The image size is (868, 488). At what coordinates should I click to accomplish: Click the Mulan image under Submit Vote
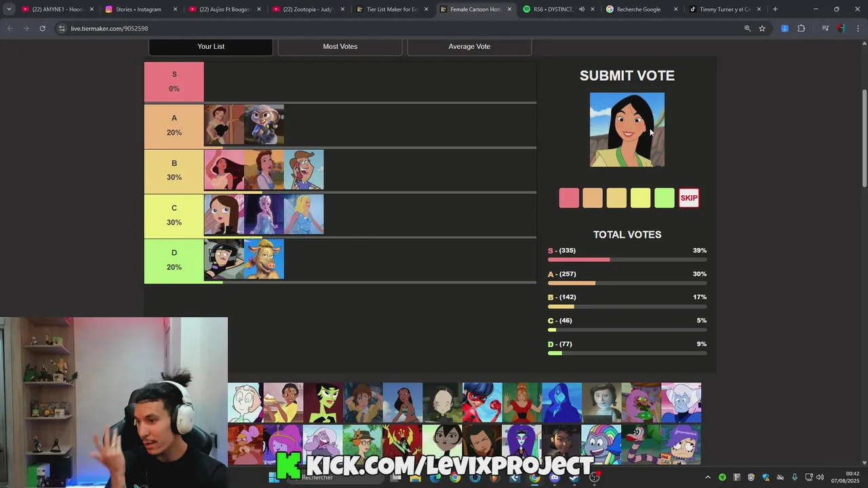point(627,130)
